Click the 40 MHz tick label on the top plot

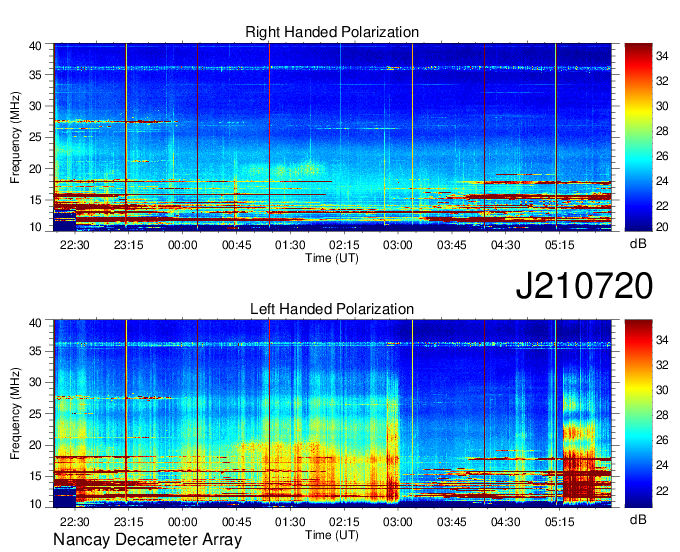[35, 46]
